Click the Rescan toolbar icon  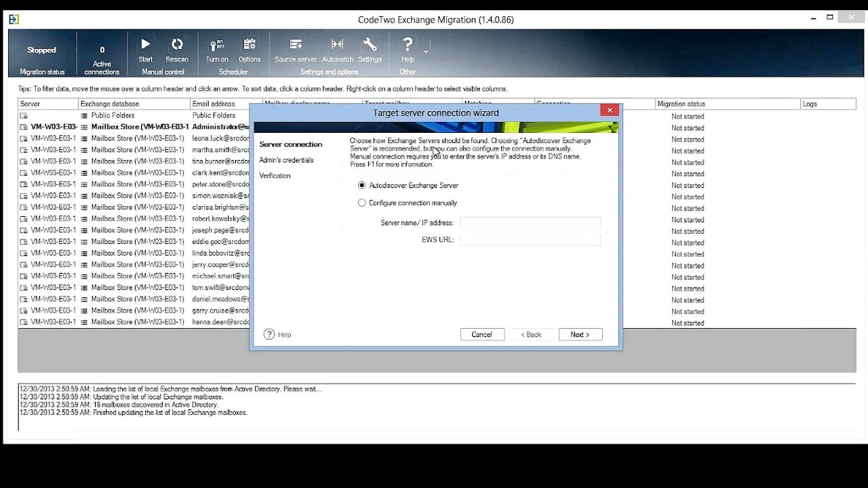pyautogui.click(x=177, y=44)
